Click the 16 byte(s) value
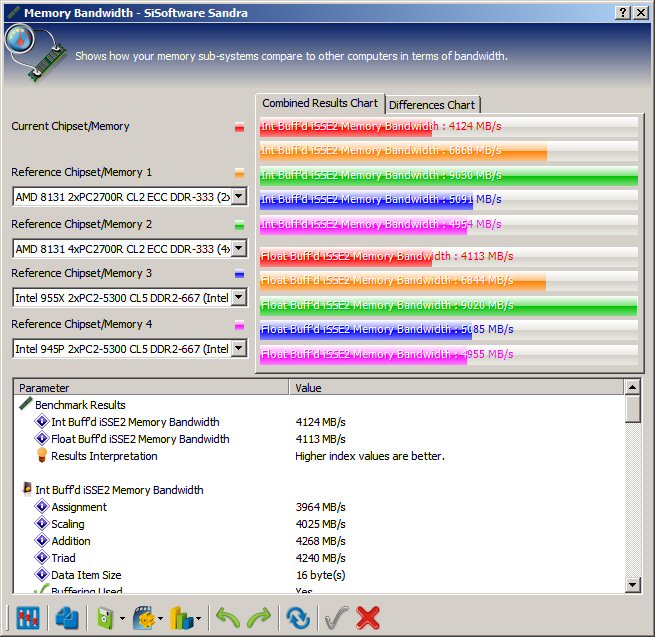 (x=320, y=575)
